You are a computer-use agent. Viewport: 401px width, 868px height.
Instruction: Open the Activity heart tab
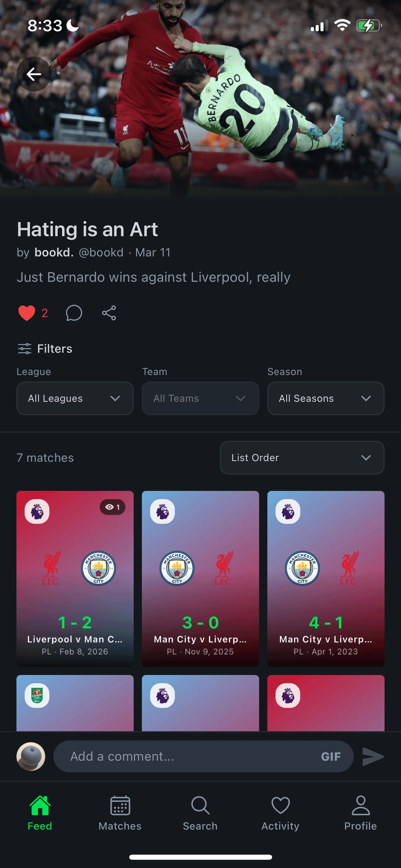click(x=280, y=813)
